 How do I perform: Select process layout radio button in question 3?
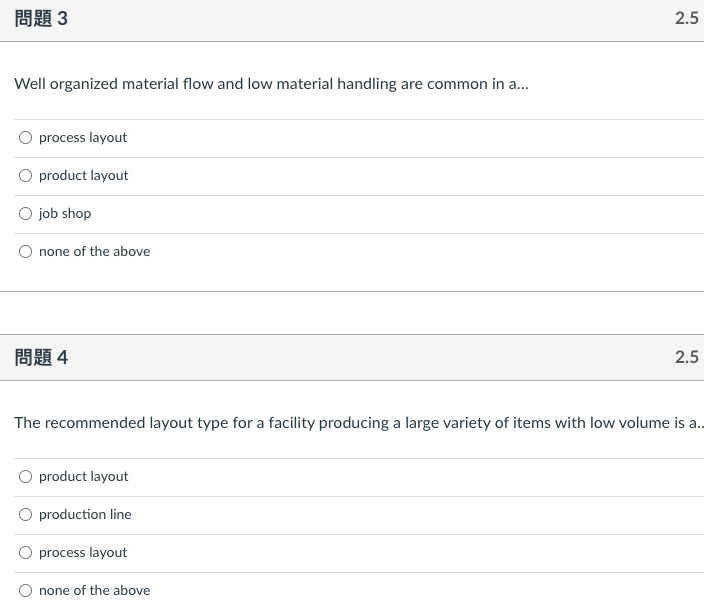point(26,137)
